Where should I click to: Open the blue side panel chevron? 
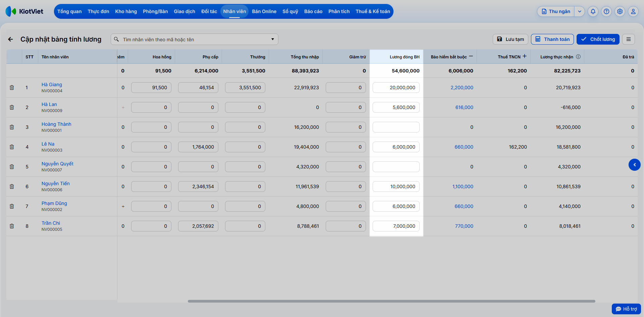tap(635, 165)
